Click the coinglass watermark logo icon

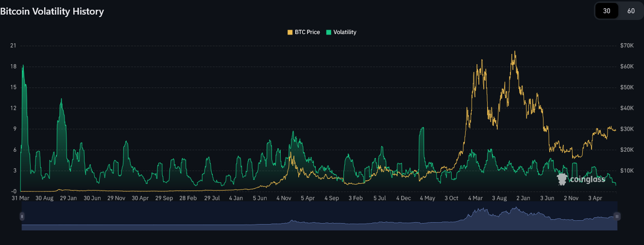(562, 179)
